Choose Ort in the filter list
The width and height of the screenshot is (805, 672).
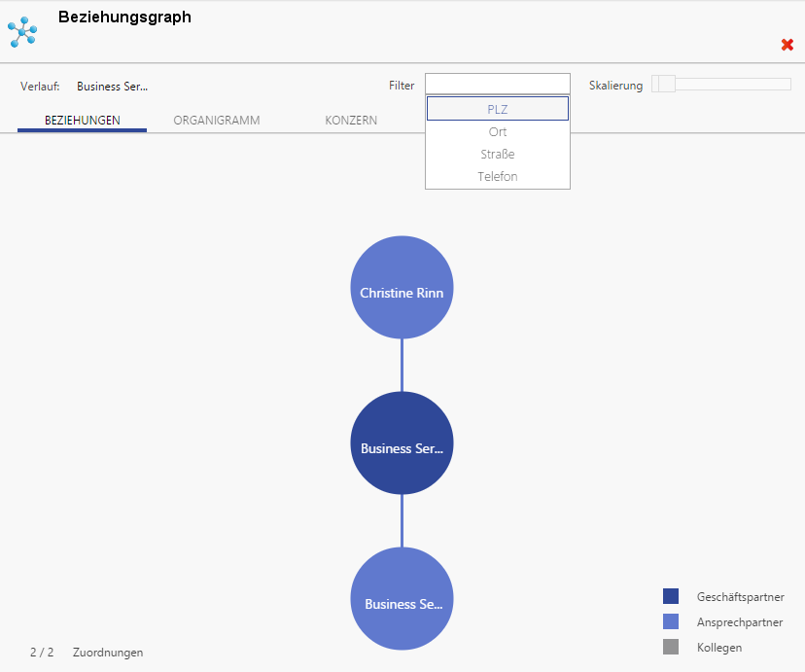(x=497, y=132)
